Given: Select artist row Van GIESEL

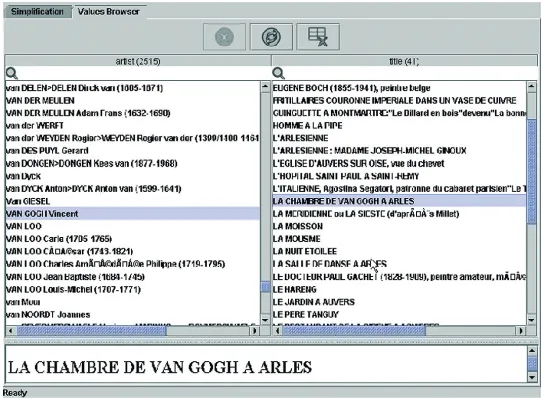Looking at the screenshot, I should (133, 201).
